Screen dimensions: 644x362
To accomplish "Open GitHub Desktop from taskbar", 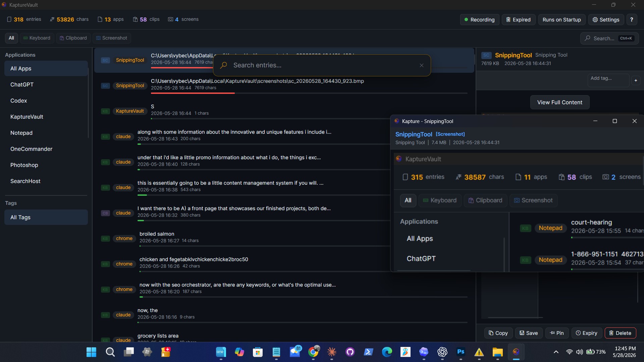I will pyautogui.click(x=350, y=352).
